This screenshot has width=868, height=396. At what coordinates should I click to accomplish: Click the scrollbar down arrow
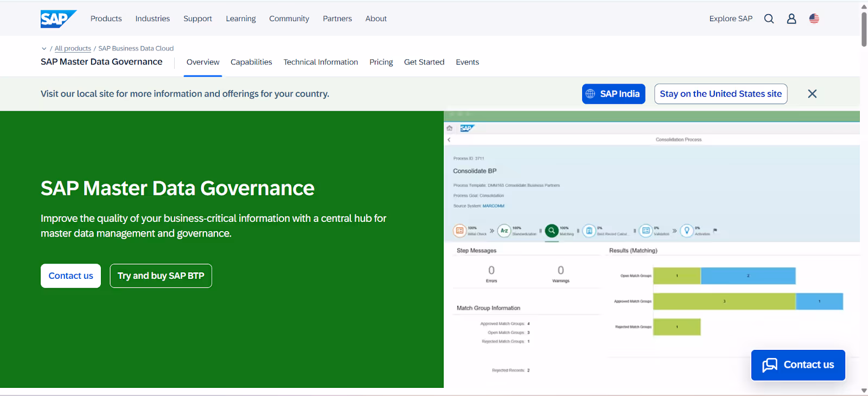tap(864, 391)
